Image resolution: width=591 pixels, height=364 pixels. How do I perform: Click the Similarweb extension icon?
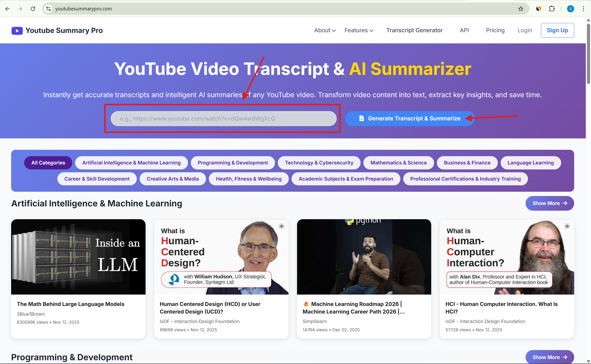[x=539, y=9]
